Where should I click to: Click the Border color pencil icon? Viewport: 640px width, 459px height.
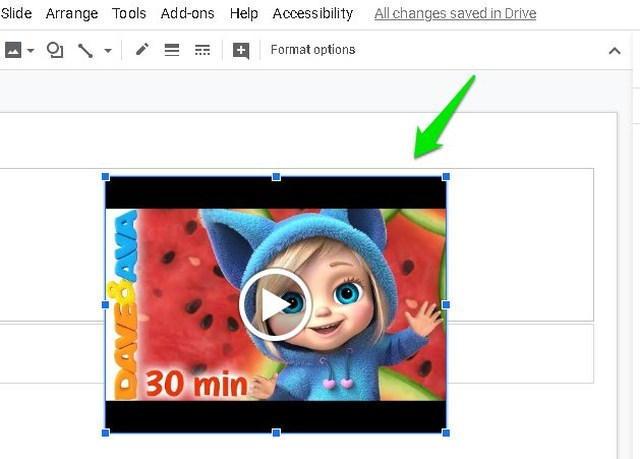coord(142,50)
